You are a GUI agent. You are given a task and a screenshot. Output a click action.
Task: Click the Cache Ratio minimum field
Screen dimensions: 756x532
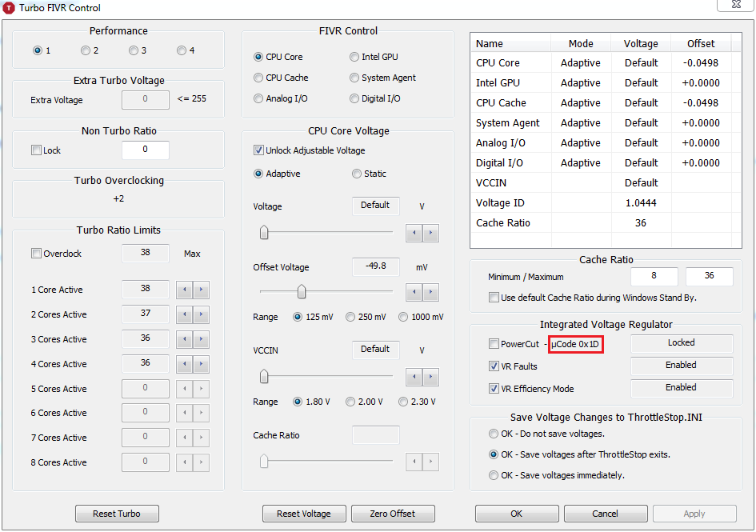point(654,276)
